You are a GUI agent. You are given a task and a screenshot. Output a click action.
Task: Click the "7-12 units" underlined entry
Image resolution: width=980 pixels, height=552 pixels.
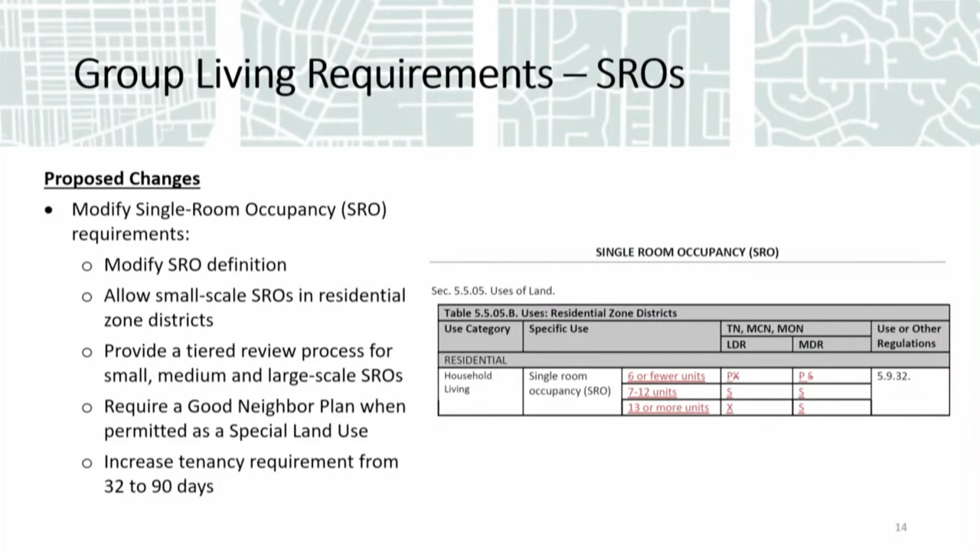click(652, 392)
